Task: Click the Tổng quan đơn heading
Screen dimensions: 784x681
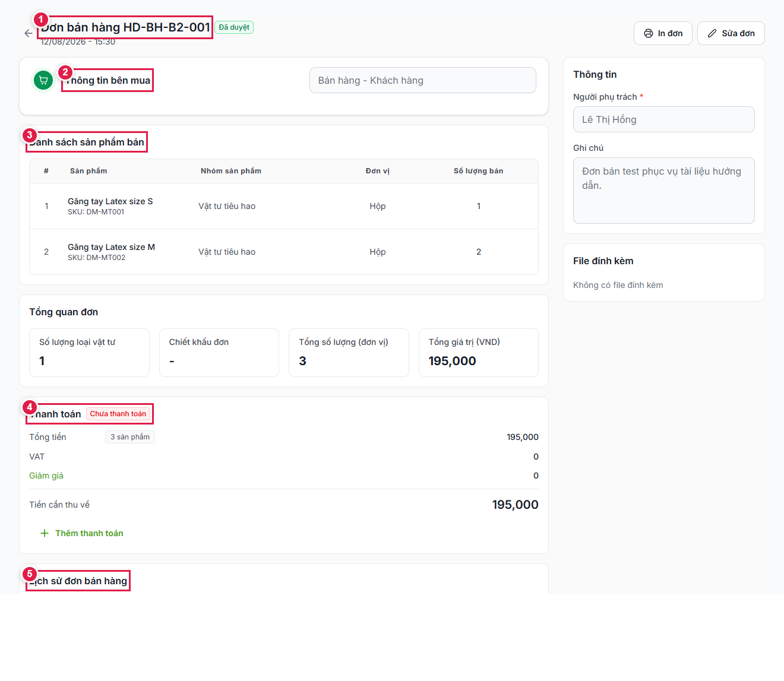Action: tap(64, 312)
